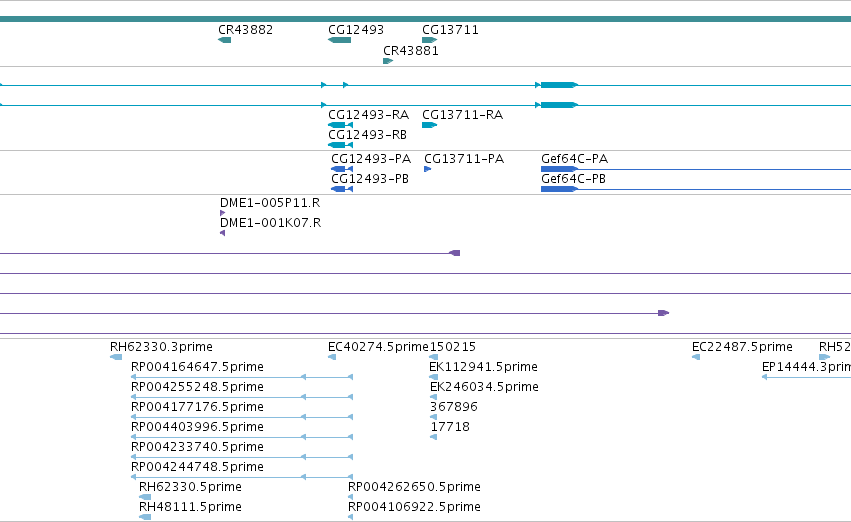Select the CG12493-RA transcript glyph
The image size is (851, 522).
coord(340,125)
